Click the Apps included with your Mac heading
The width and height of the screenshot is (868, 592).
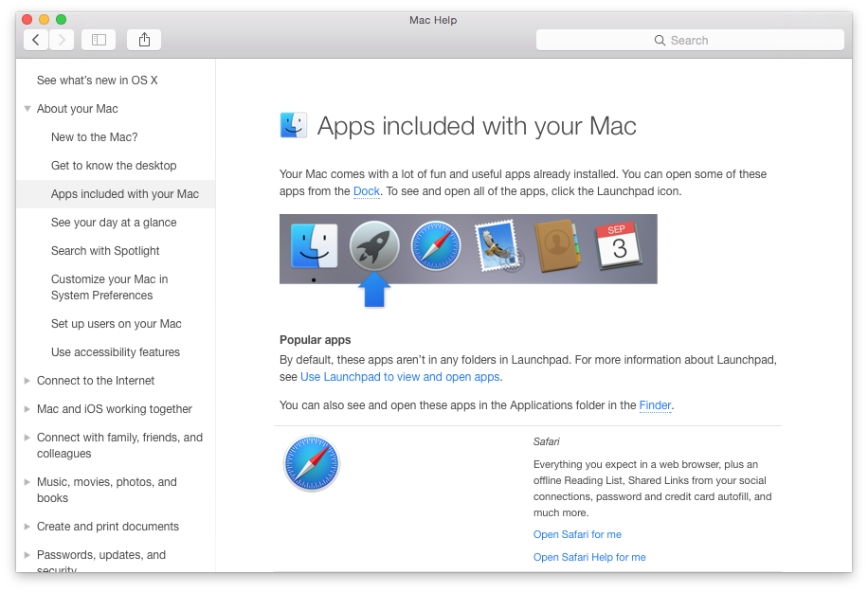[477, 126]
